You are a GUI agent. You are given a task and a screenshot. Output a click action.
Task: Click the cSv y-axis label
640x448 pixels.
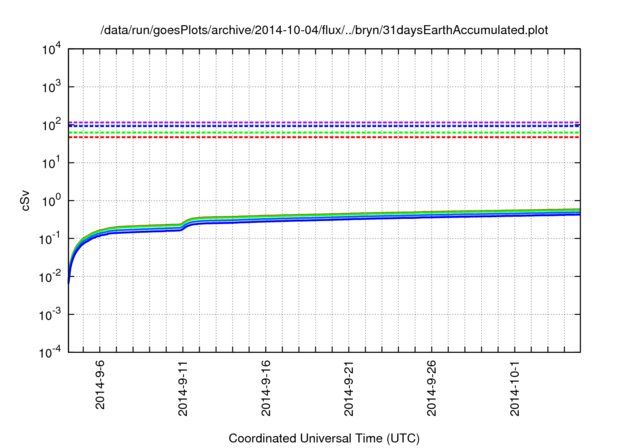click(27, 200)
